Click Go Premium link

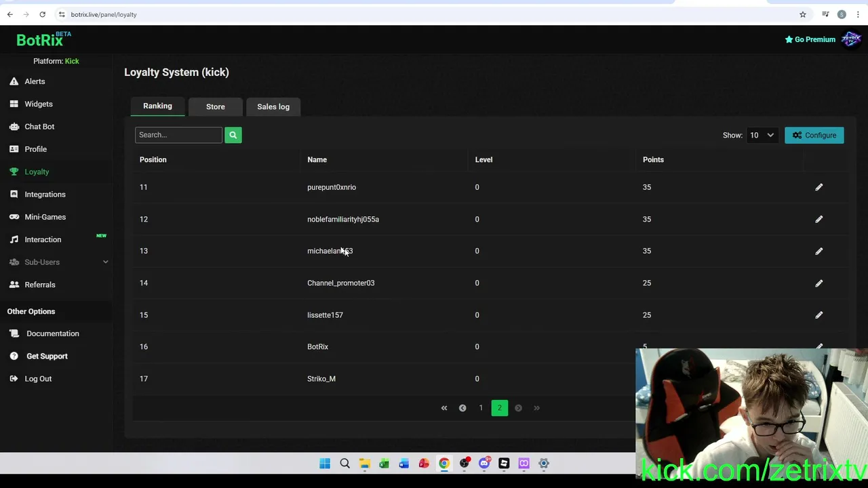click(x=810, y=39)
